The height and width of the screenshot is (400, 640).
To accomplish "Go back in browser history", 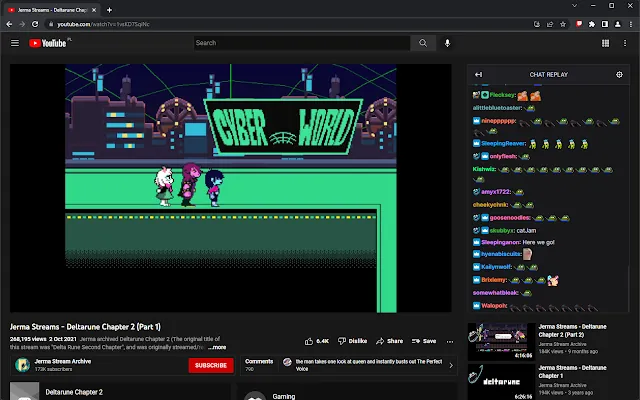I will (x=9, y=24).
